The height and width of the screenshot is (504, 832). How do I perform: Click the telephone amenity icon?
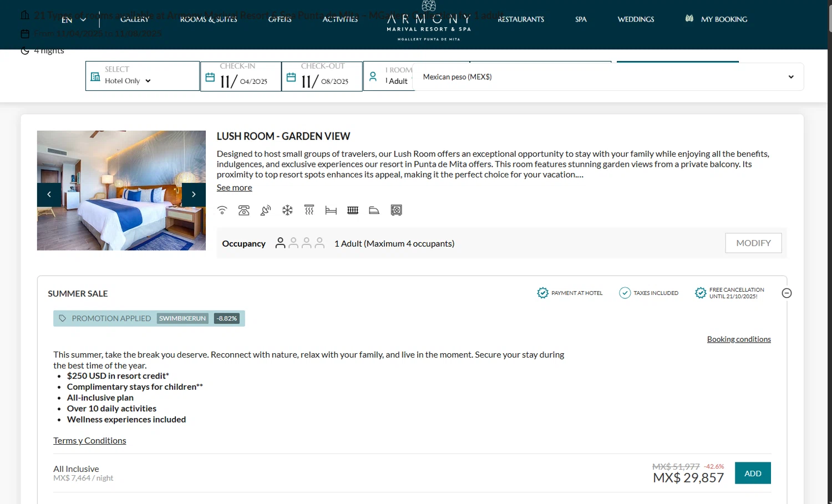tap(244, 210)
